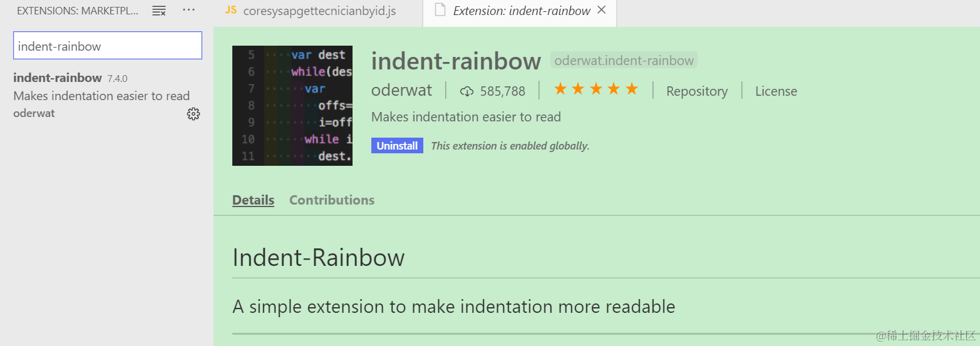Viewport: 980px width, 346px height.
Task: Open the Details tab
Action: (x=253, y=200)
